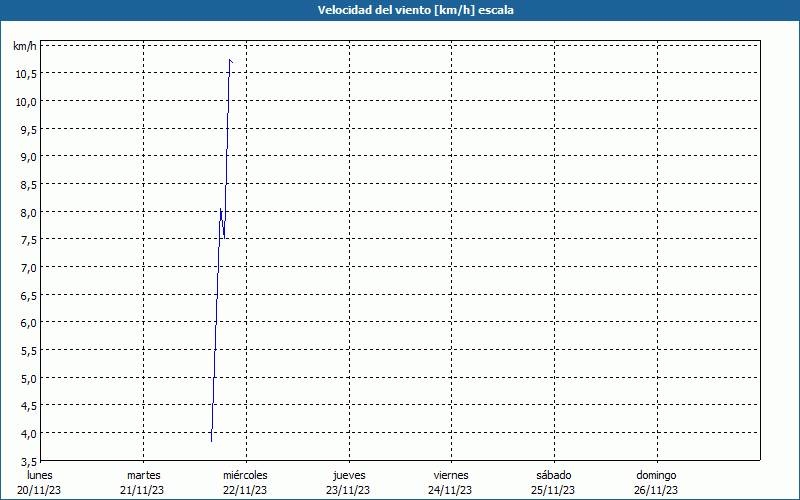Click the 9,0 y-axis label
800x500 pixels.
pyautogui.click(x=28, y=157)
